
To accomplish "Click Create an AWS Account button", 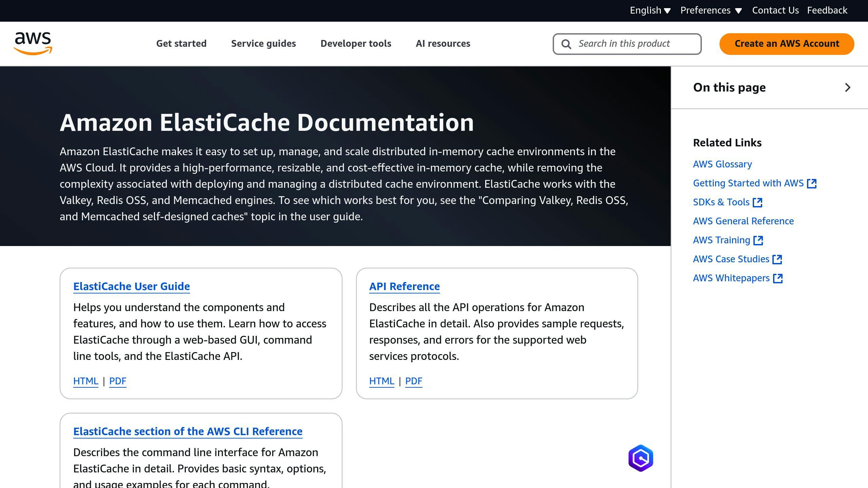I will tap(787, 44).
